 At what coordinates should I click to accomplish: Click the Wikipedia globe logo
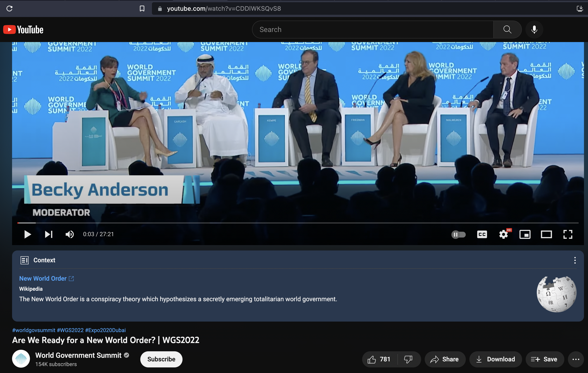[556, 294]
